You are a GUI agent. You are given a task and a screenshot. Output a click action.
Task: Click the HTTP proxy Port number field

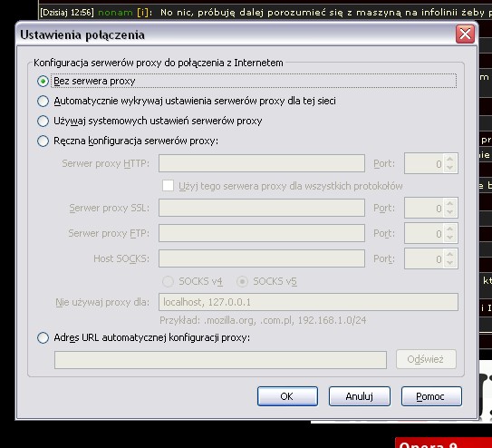coord(424,163)
